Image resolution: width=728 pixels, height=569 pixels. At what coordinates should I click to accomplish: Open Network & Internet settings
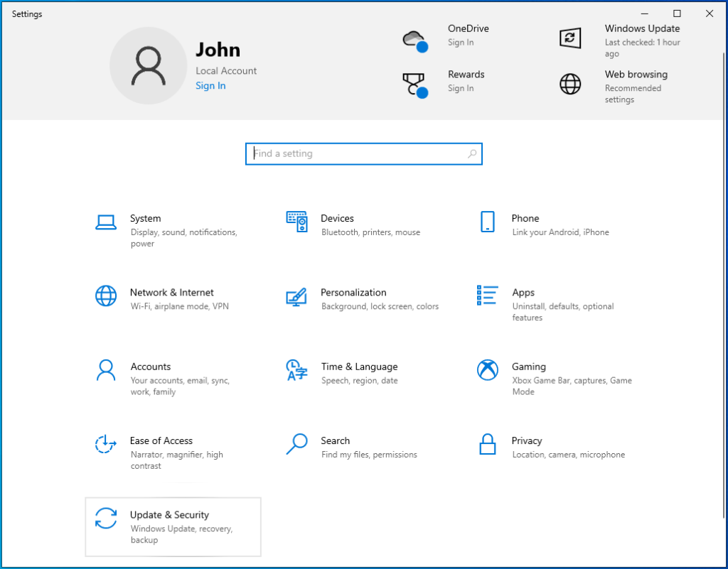[x=171, y=298]
